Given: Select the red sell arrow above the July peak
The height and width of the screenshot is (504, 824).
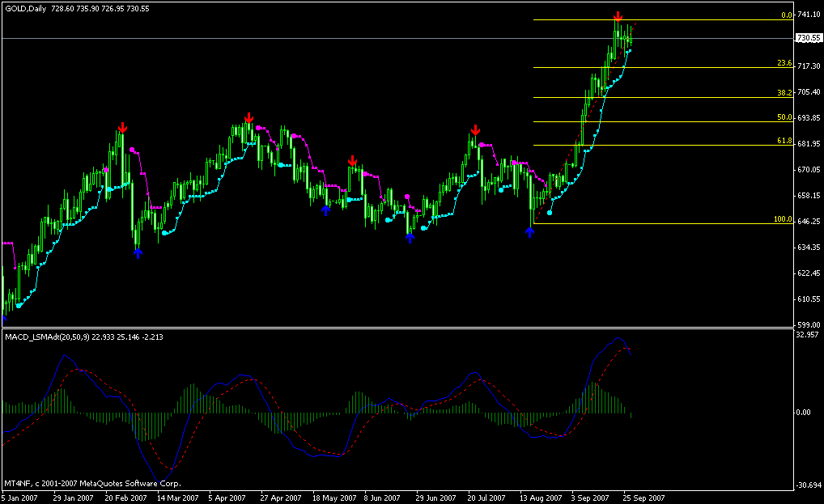Looking at the screenshot, I should 475,129.
